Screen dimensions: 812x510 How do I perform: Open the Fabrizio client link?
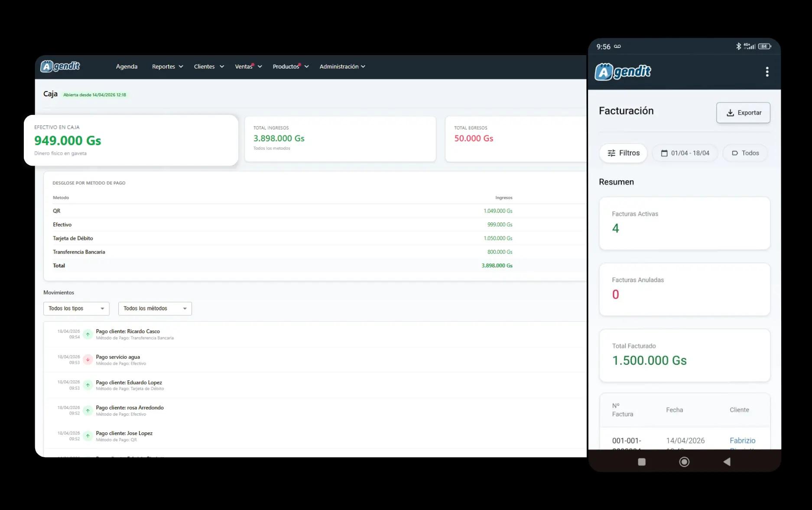click(x=742, y=440)
